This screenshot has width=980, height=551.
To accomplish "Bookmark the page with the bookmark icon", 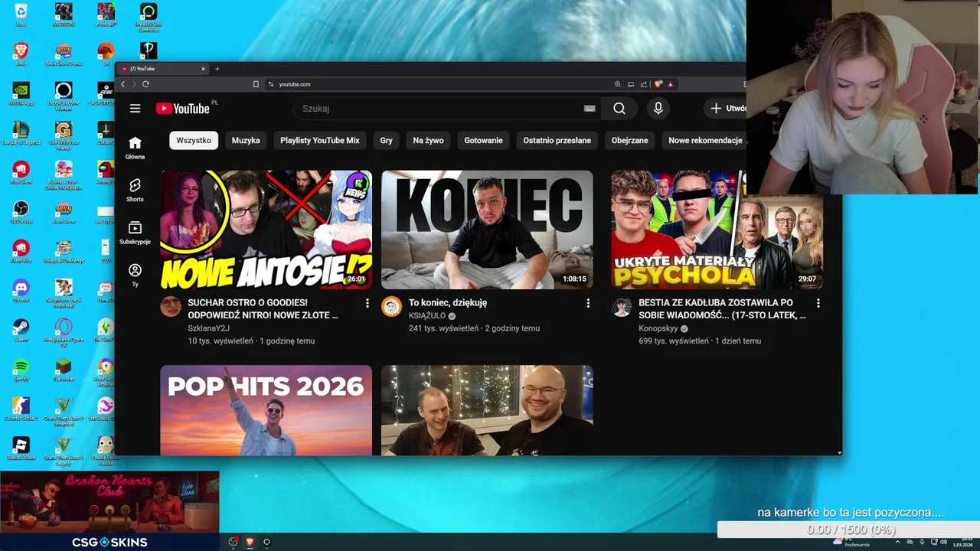I will pos(256,84).
